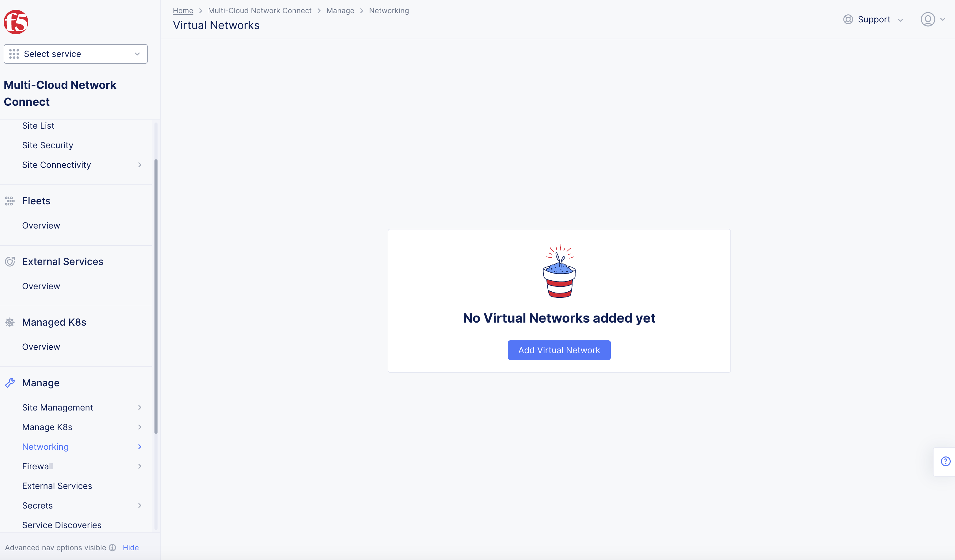
Task: Expand the Firewall submenu arrow
Action: click(x=139, y=467)
